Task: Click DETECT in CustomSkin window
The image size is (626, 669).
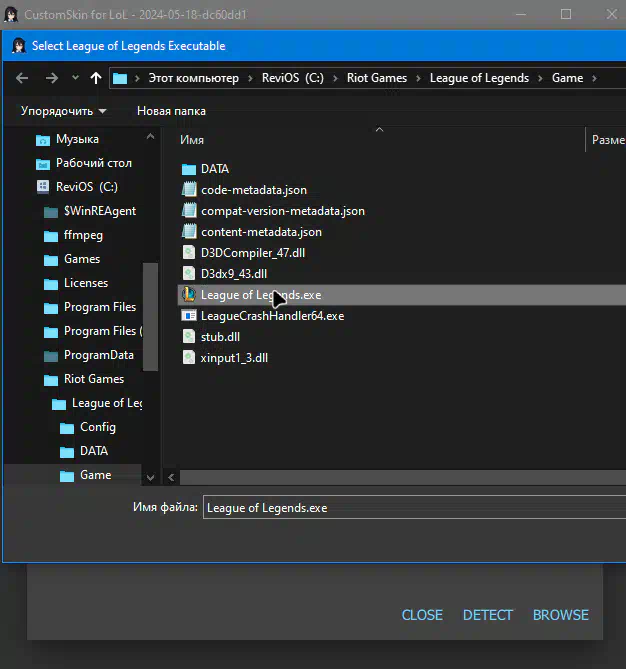Action: 487,615
